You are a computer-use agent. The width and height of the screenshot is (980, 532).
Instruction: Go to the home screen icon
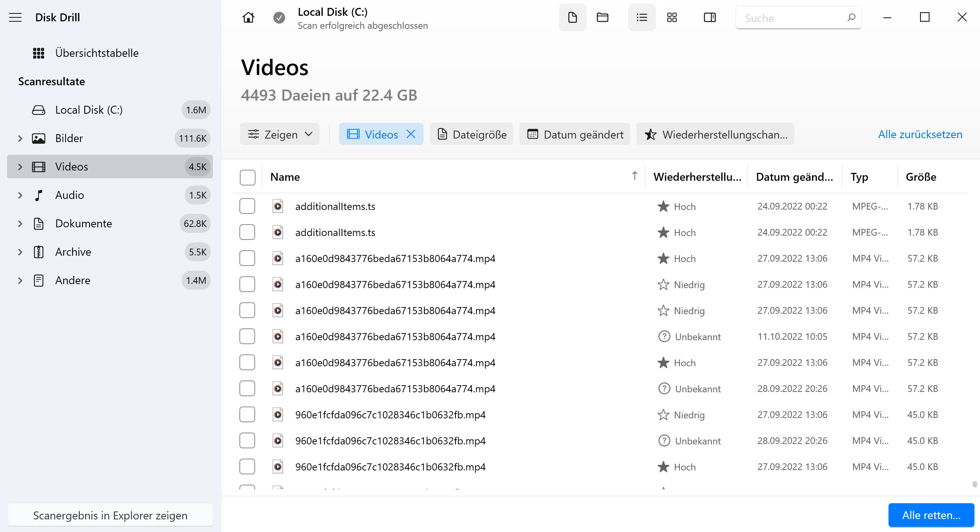click(248, 17)
